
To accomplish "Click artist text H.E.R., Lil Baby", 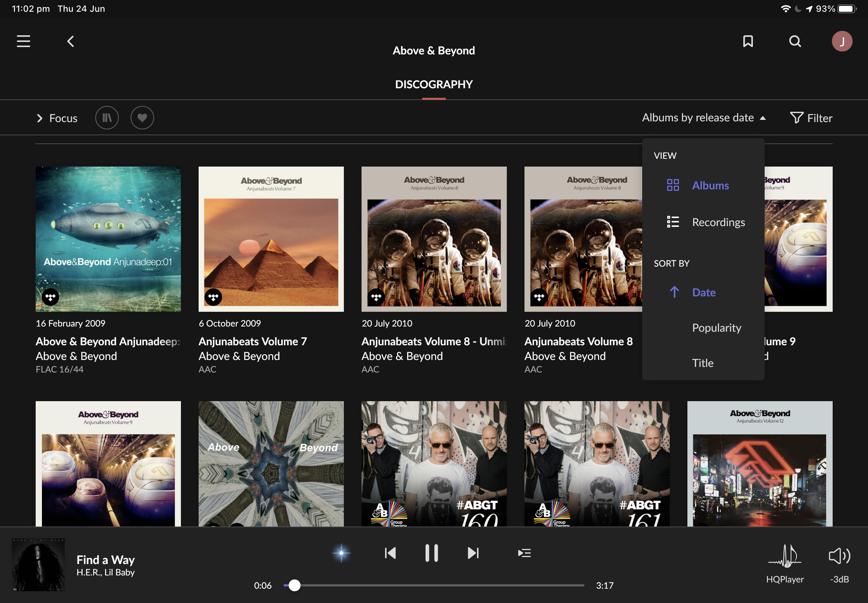I will pos(106,572).
